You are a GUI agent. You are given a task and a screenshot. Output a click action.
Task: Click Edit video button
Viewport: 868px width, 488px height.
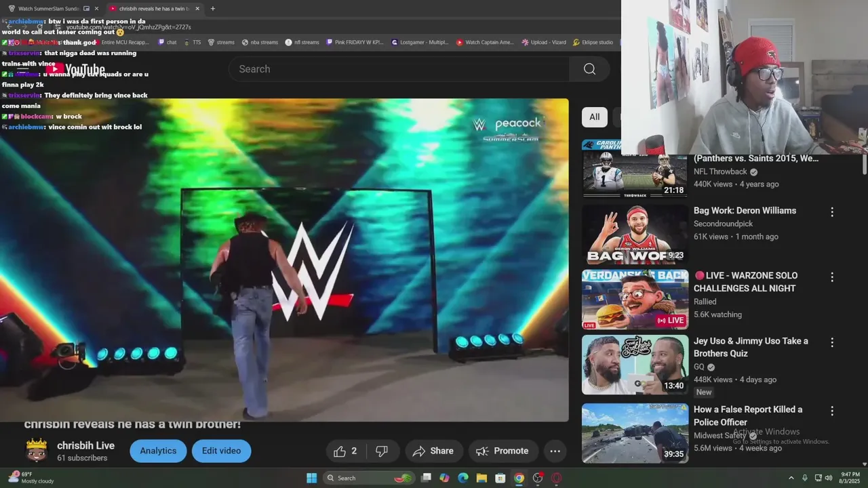tap(221, 451)
